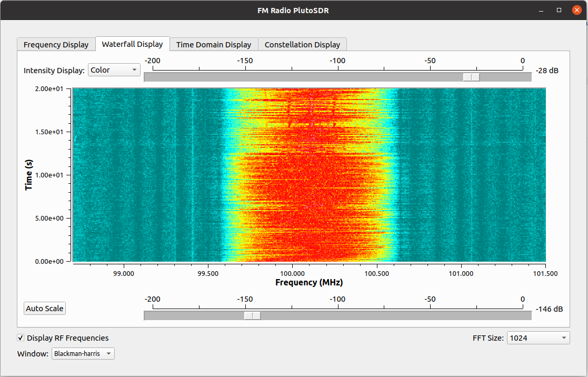Open the Intensity Display Color dropdown
Viewport: 588px width, 377px height.
[114, 70]
